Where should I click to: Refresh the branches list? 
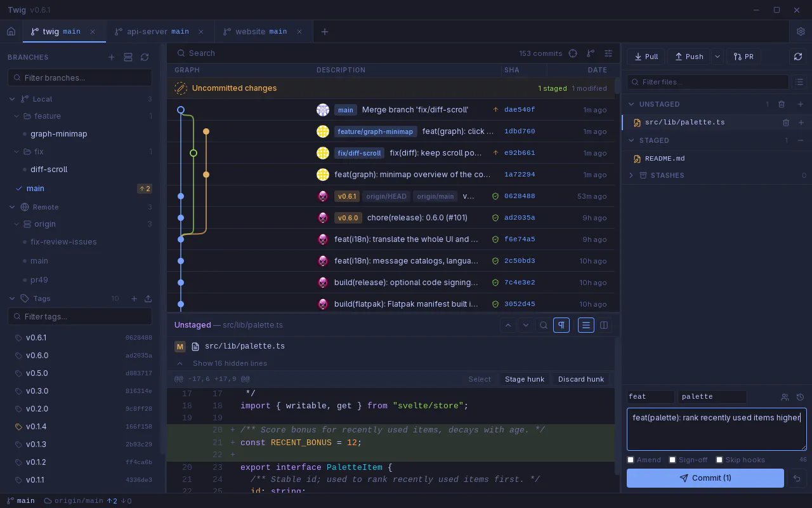[x=145, y=57]
